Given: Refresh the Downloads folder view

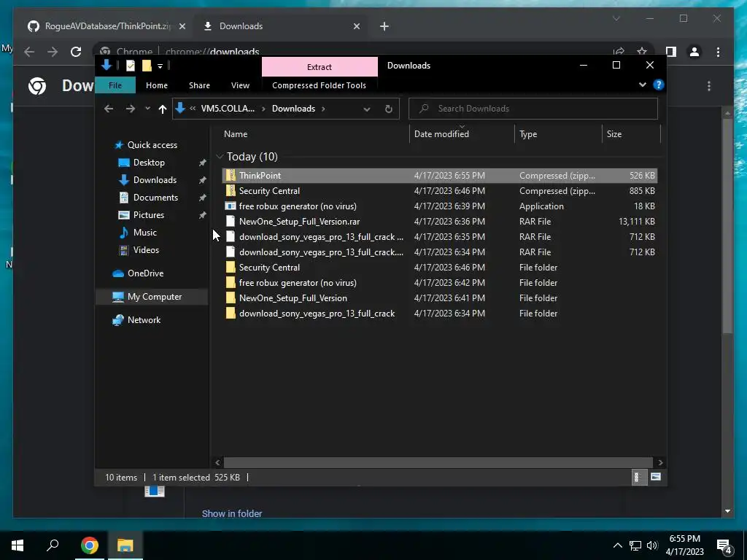Looking at the screenshot, I should coord(389,109).
